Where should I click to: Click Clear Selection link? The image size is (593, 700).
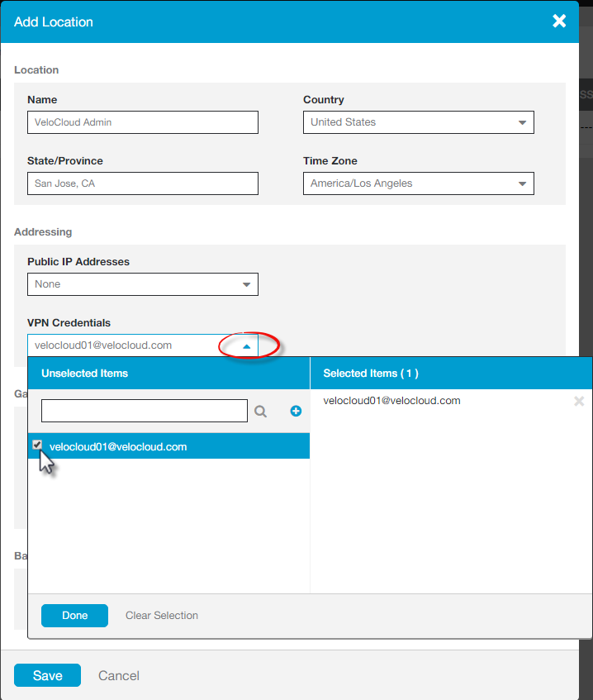tap(162, 616)
